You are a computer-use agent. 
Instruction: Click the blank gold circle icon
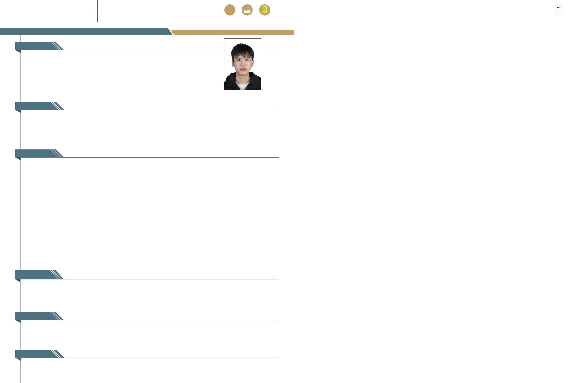230,10
